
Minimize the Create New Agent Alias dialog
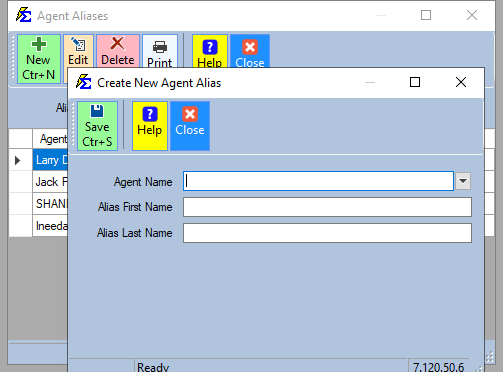(x=370, y=82)
